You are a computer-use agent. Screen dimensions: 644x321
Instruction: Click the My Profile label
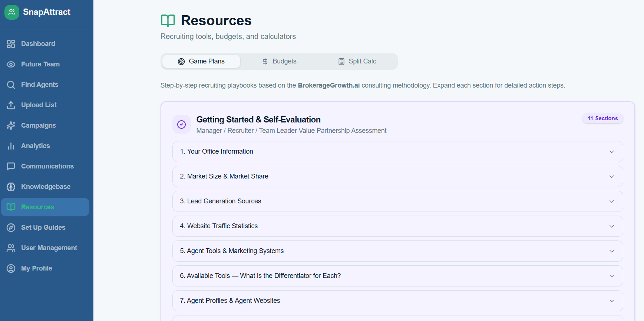(37, 268)
